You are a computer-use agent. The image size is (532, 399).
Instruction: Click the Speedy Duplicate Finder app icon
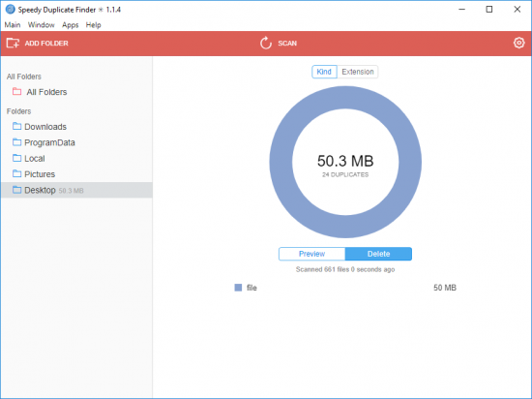11,10
